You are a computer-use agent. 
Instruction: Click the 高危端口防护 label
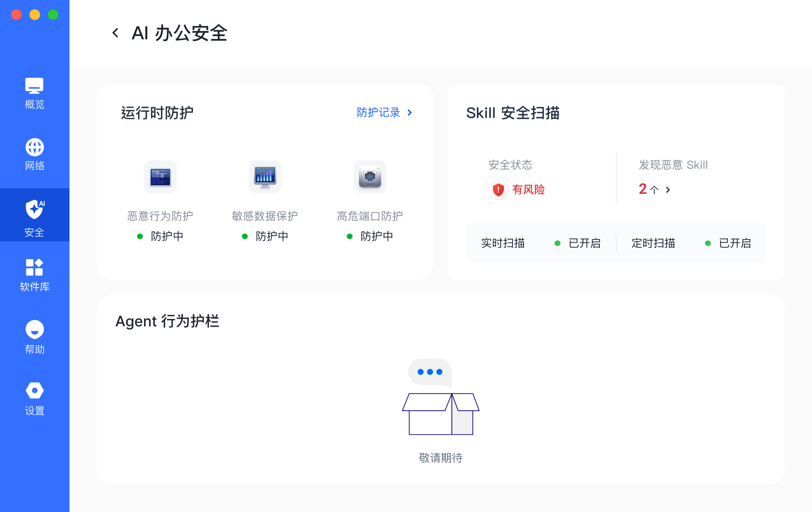point(370,216)
